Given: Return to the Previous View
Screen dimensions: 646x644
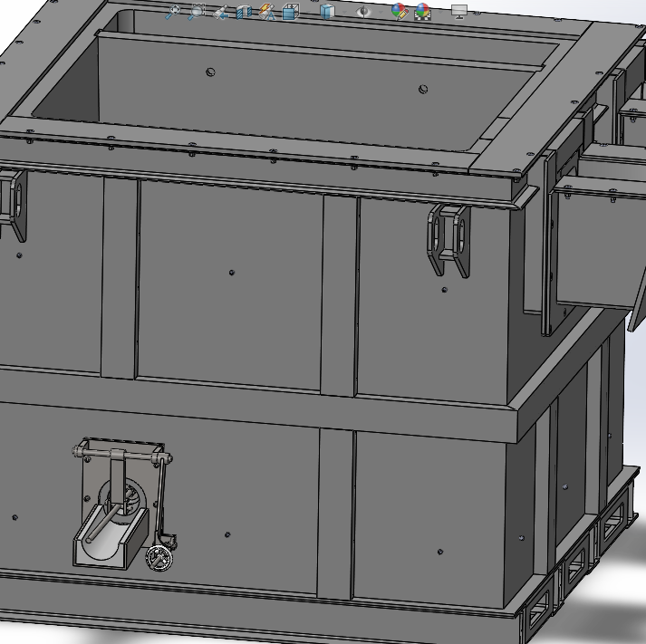Looking at the screenshot, I should coord(221,12).
